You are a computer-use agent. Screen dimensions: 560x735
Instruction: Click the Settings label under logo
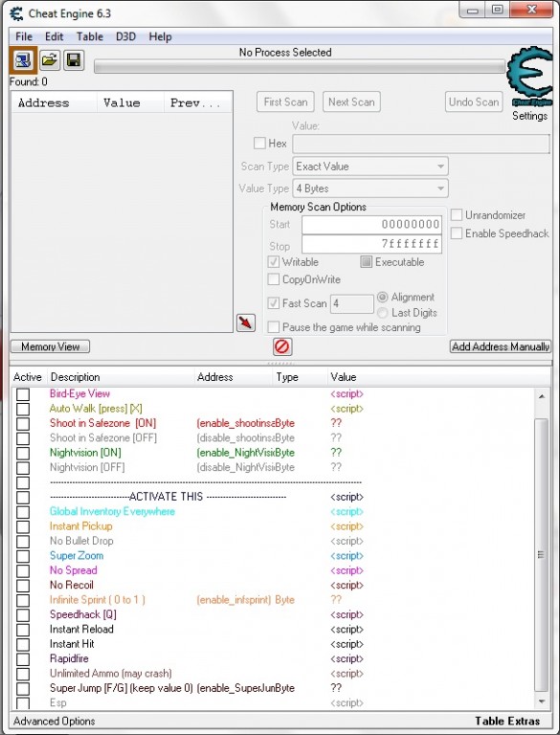[529, 116]
